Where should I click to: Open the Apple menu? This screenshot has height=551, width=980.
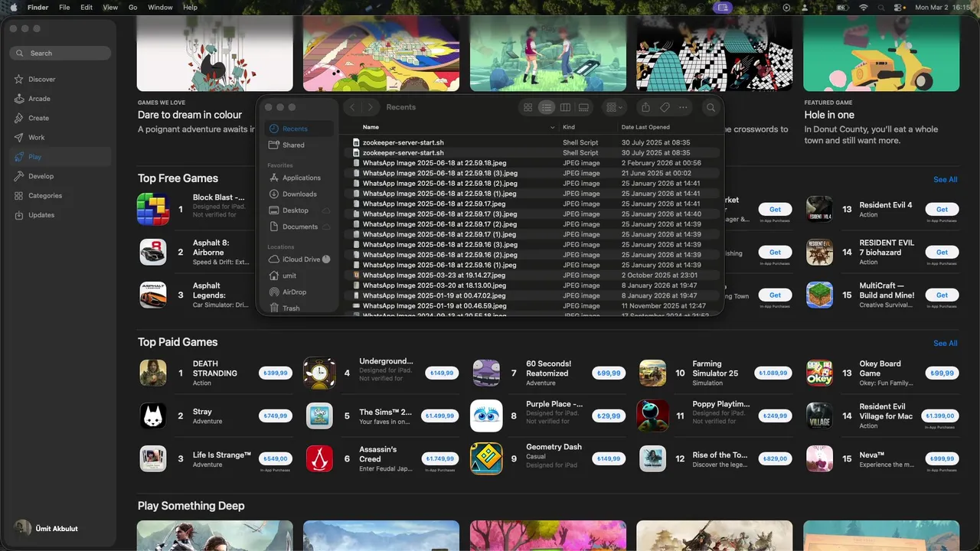pyautogui.click(x=13, y=7)
